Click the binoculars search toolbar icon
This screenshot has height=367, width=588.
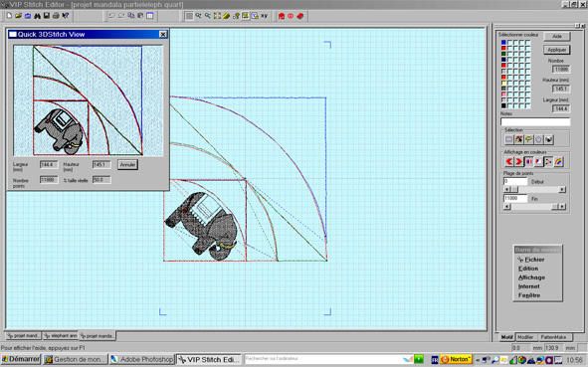pos(37,16)
